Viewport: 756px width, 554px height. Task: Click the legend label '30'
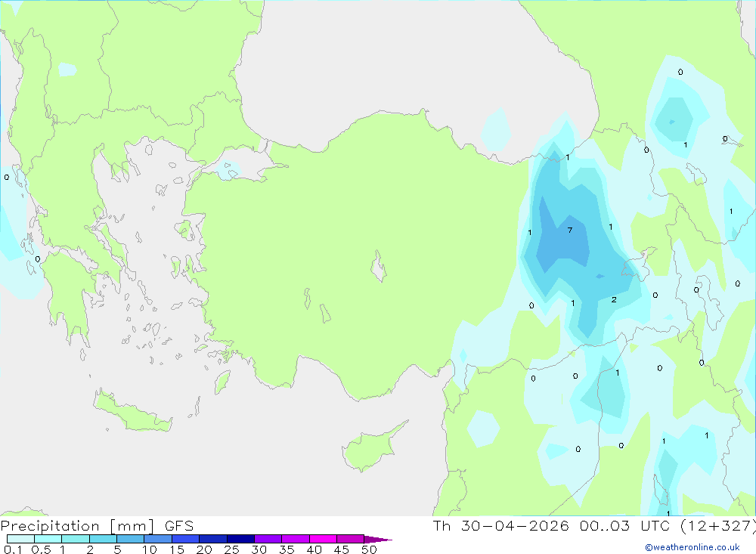259,549
